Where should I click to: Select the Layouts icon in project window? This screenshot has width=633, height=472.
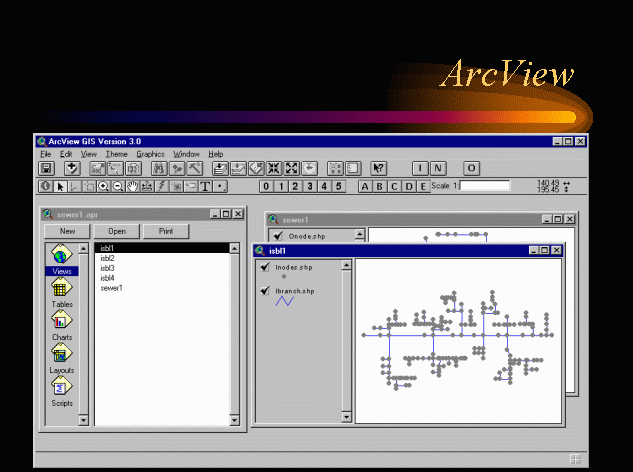pos(61,356)
